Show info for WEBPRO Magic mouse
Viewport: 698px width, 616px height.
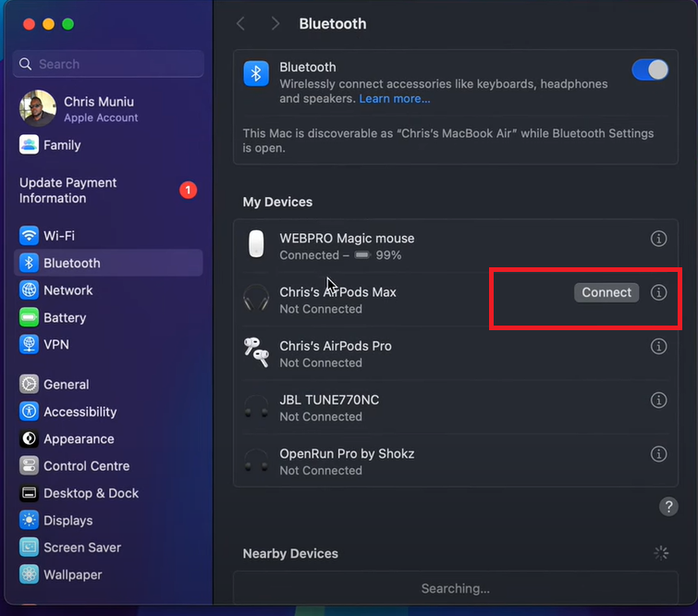coord(658,239)
